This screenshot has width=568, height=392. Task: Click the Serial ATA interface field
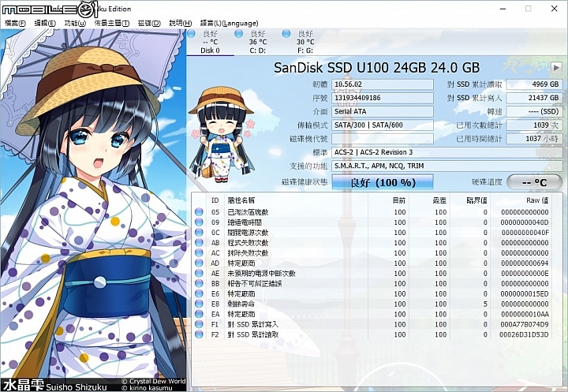coord(383,111)
